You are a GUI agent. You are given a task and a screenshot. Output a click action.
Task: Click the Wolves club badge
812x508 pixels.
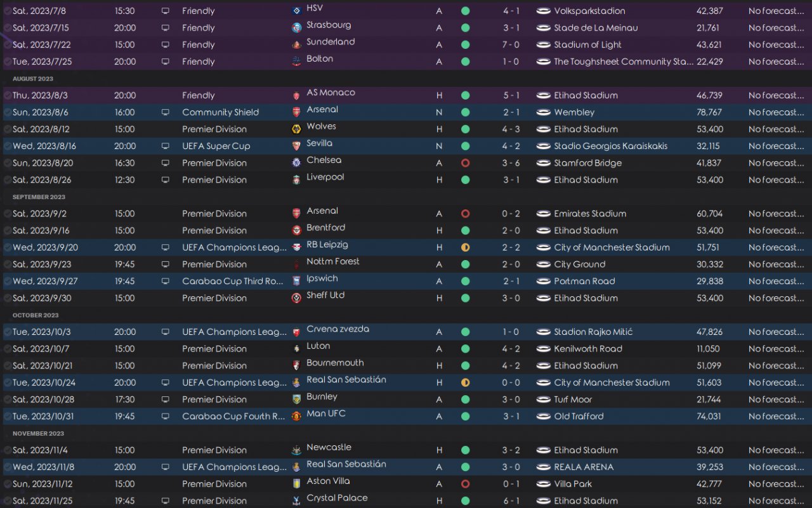tap(296, 129)
